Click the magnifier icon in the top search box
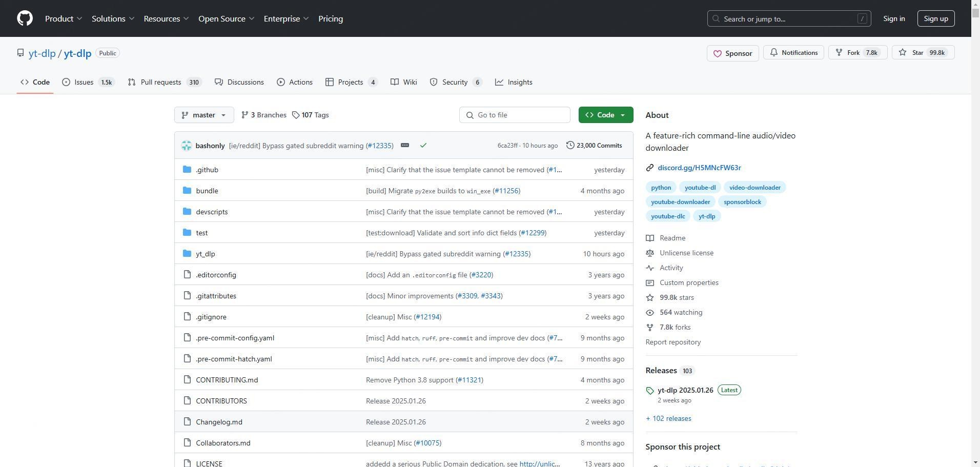The width and height of the screenshot is (980, 467). coord(716,18)
